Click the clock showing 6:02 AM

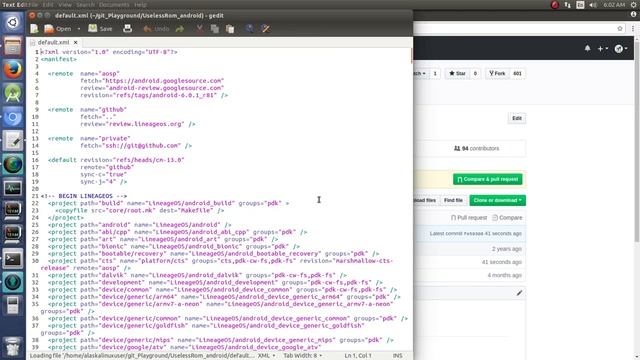point(614,4)
